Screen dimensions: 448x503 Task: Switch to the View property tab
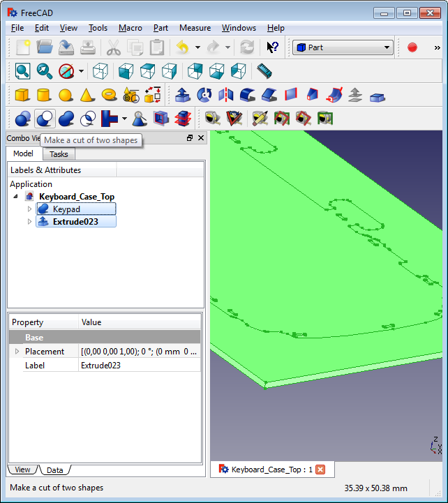pos(22,470)
